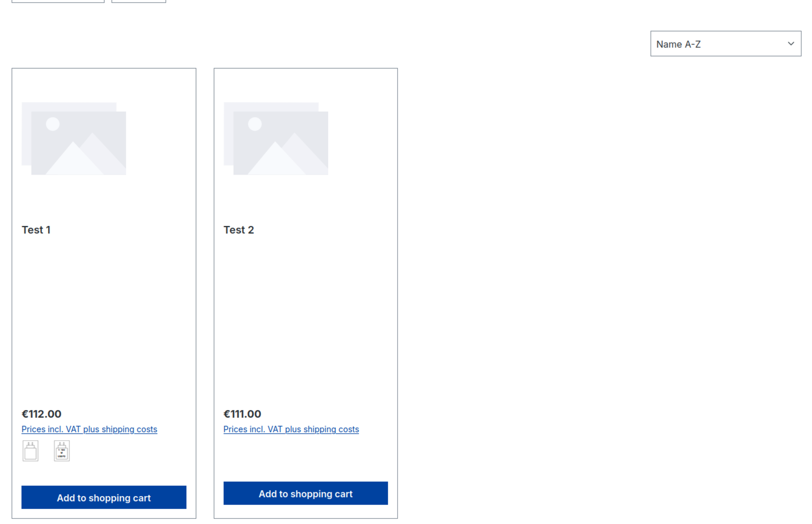Viewport: 812px width, 524px height.
Task: Add Test 1 to the shopping cart
Action: tap(104, 497)
